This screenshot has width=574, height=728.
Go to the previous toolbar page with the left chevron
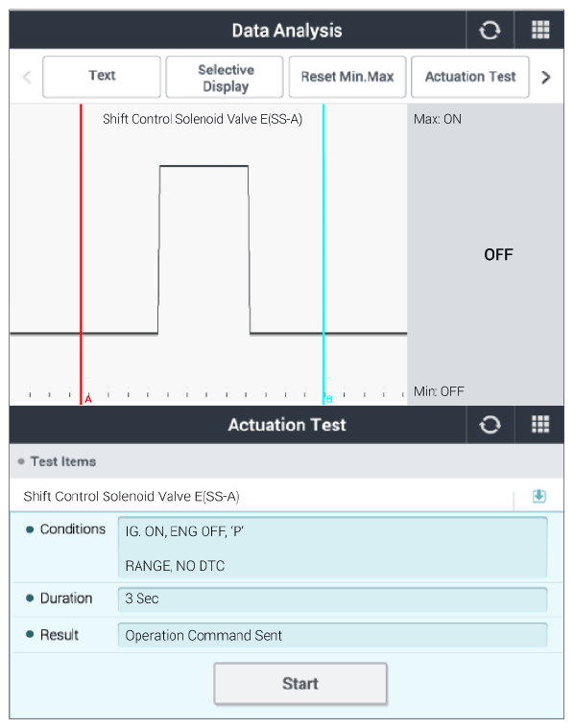tap(27, 77)
